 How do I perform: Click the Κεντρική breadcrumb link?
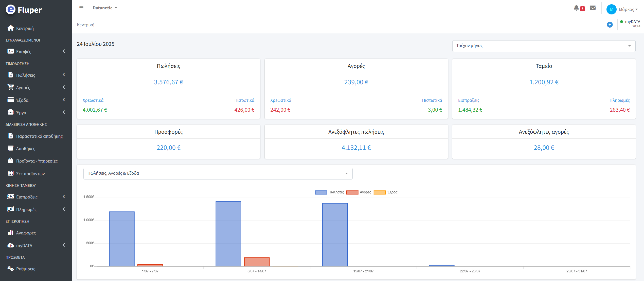tap(86, 25)
